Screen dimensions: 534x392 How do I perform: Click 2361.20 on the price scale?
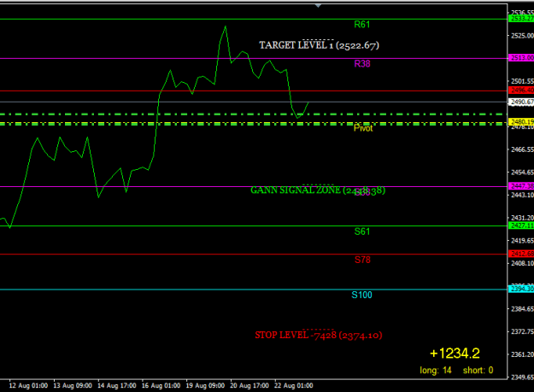click(x=522, y=354)
